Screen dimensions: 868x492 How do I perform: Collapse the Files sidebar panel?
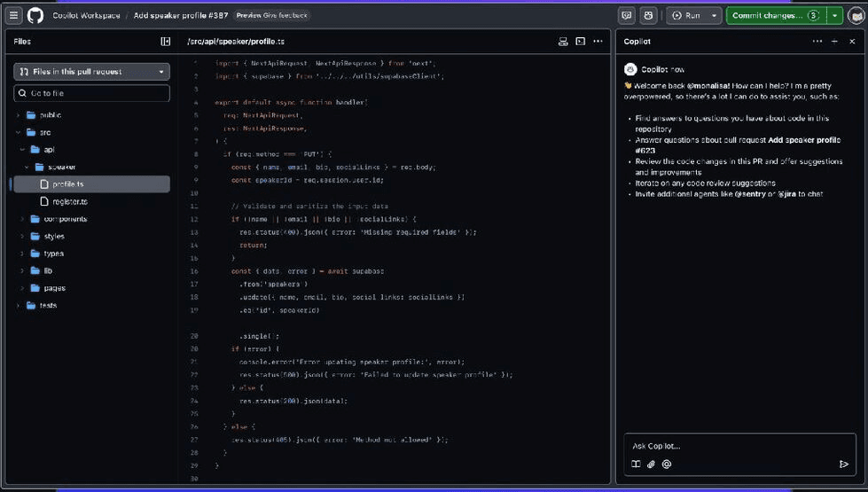point(165,42)
